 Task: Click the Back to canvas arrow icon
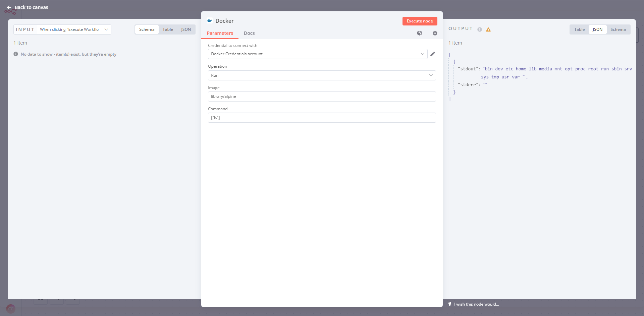[9, 7]
